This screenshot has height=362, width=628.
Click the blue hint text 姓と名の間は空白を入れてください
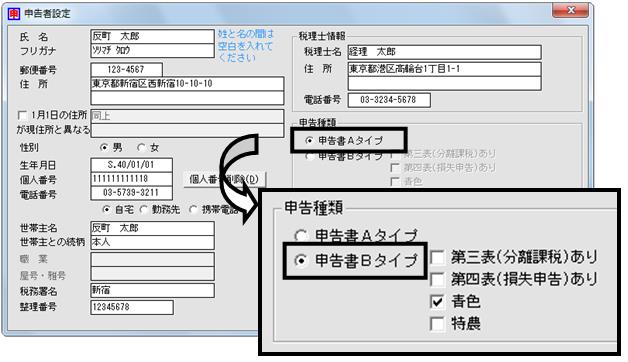[x=246, y=46]
